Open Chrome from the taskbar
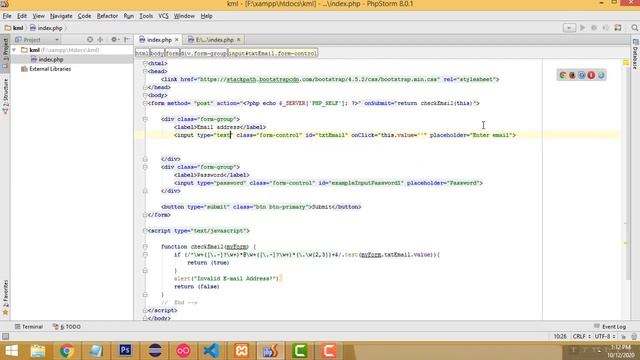 click(67, 351)
